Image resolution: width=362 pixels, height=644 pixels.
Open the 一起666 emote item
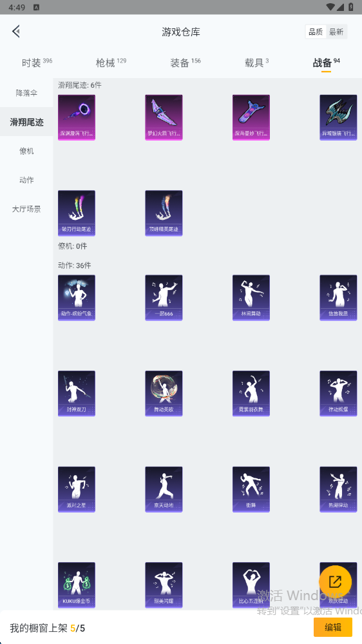[x=164, y=298]
